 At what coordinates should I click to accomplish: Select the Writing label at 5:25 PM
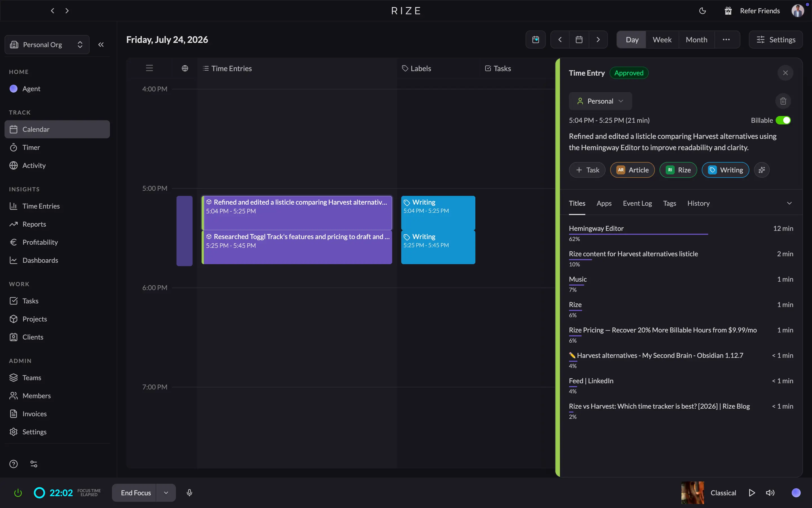438,247
